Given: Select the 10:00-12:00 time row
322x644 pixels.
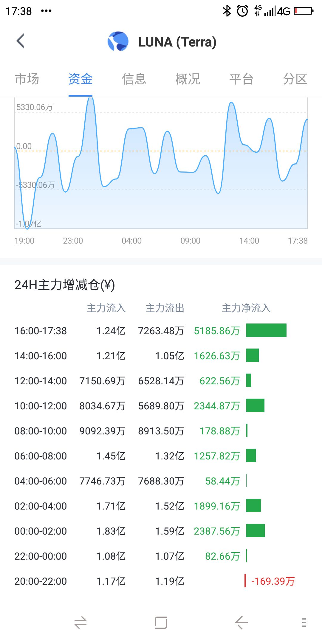Looking at the screenshot, I should 161,406.
